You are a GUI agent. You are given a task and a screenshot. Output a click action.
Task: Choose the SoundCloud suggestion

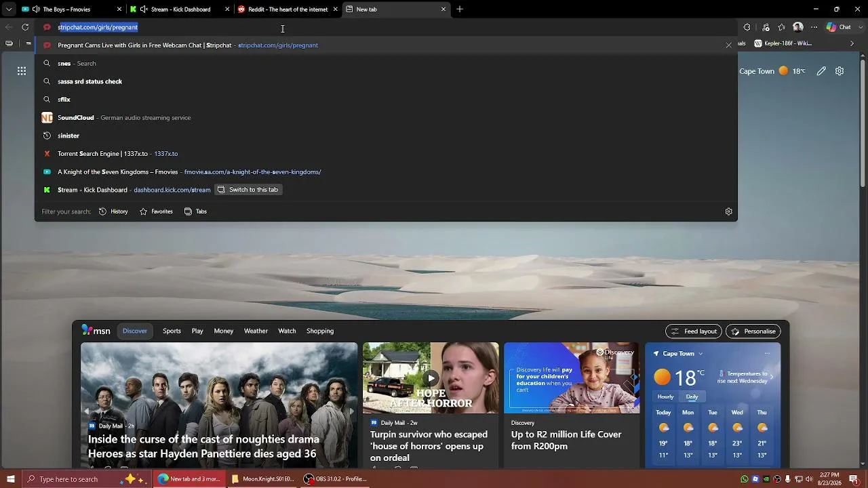pyautogui.click(x=386, y=117)
